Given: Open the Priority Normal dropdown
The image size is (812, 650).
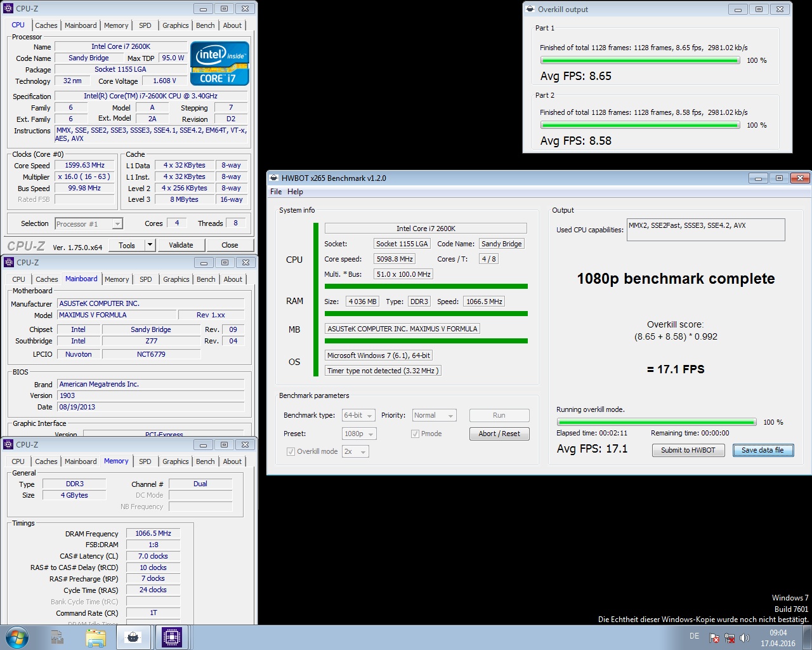Looking at the screenshot, I should pos(434,415).
